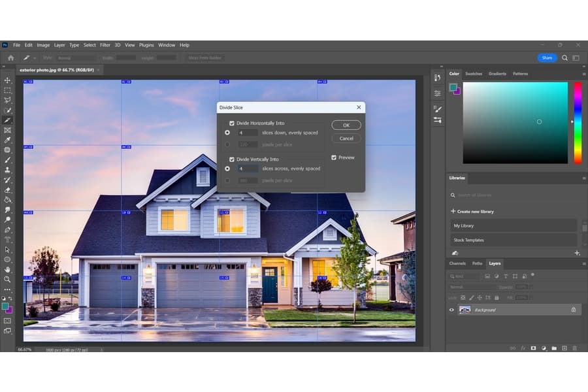
Task: Click OK in Divide Slice dialog
Action: tap(346, 125)
